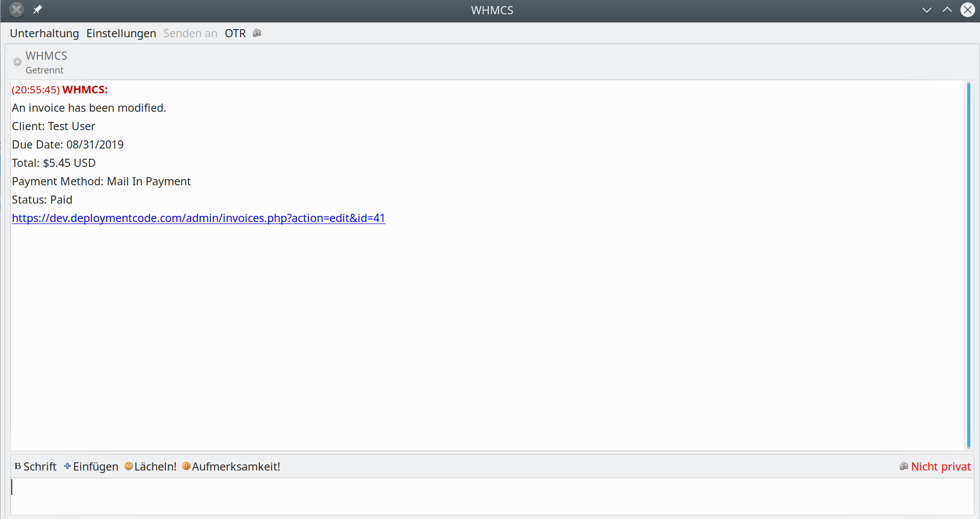This screenshot has width=980, height=519.
Task: Click the 'Status: Paid' message line
Action: point(42,200)
